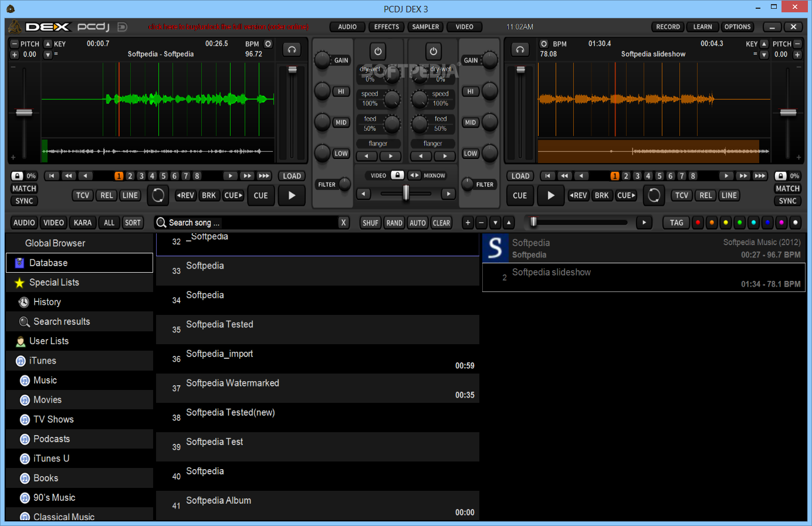The height and width of the screenshot is (526, 812).
Task: Turn on right effect power button
Action: pos(433,51)
